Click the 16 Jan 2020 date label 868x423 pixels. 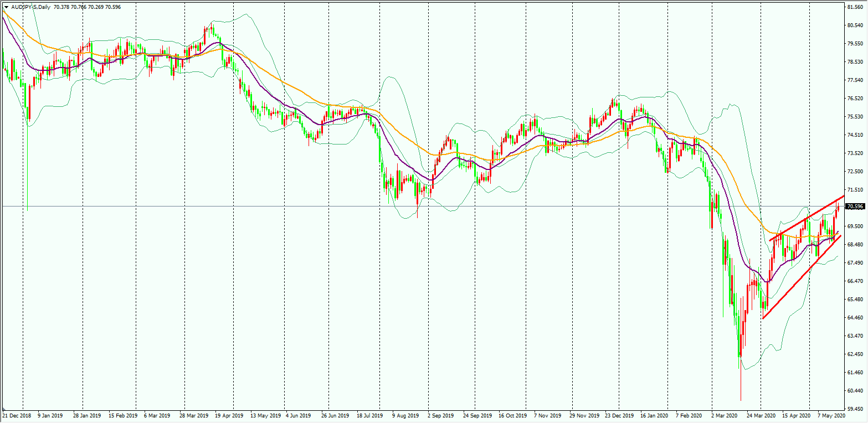(x=654, y=415)
